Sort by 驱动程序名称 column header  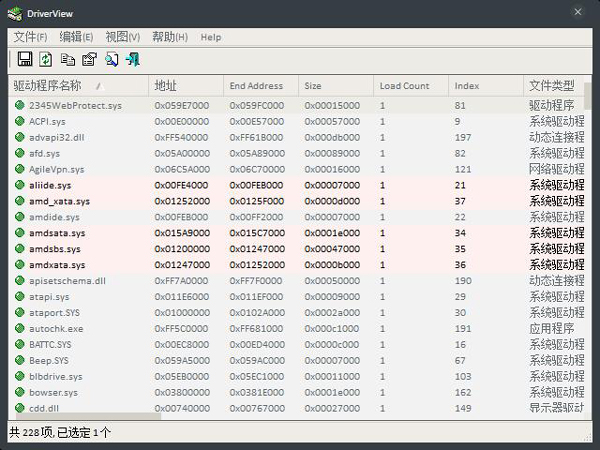click(78, 86)
